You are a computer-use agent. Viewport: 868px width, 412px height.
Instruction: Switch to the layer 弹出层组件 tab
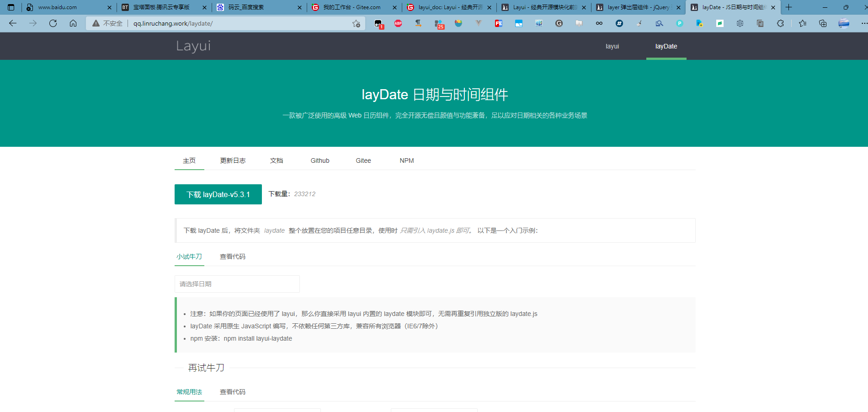(x=638, y=7)
